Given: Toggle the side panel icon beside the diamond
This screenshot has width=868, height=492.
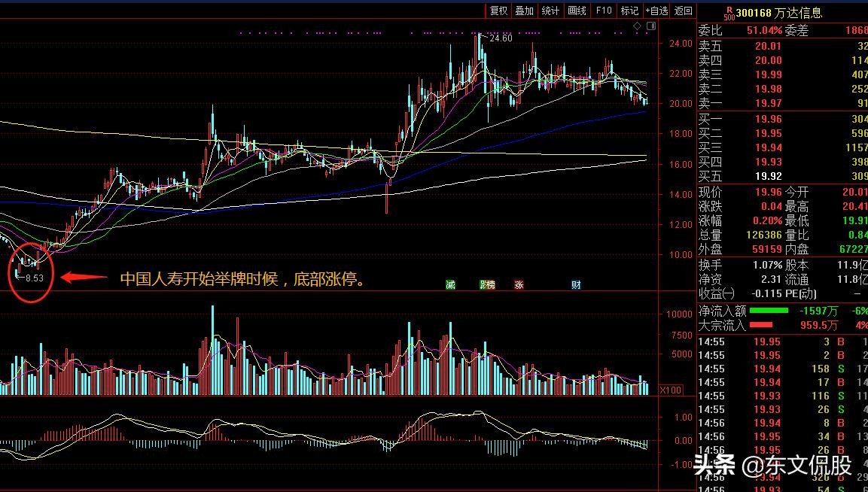Looking at the screenshot, I should pyautogui.click(x=650, y=26).
